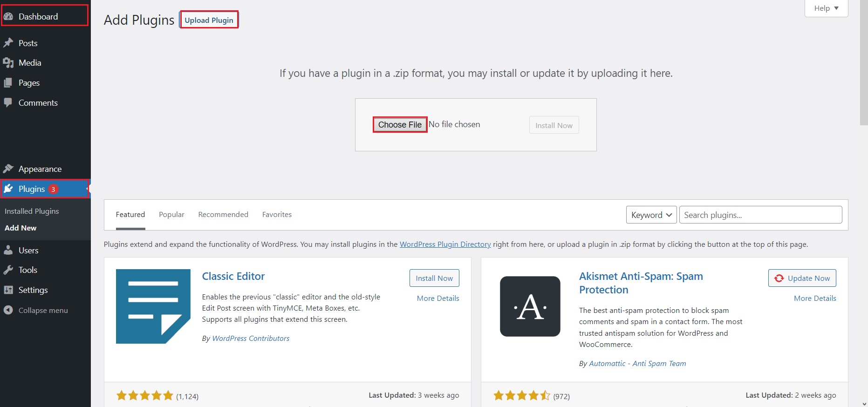The image size is (868, 407).
Task: Click the page vertical scrollbar thumb
Action: [x=864, y=63]
